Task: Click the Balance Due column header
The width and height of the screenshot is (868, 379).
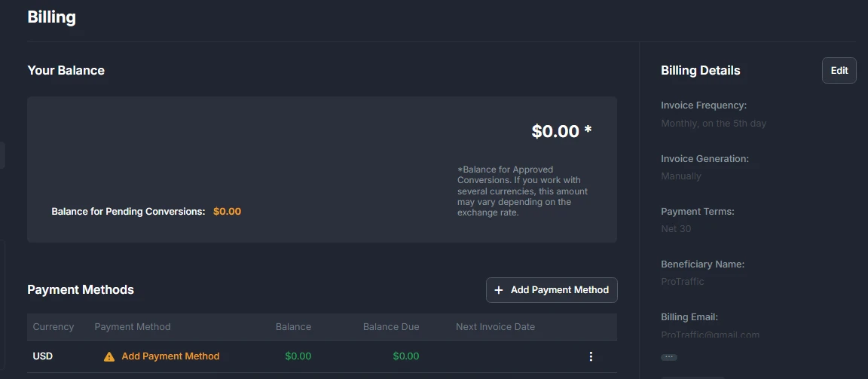Action: click(x=391, y=327)
